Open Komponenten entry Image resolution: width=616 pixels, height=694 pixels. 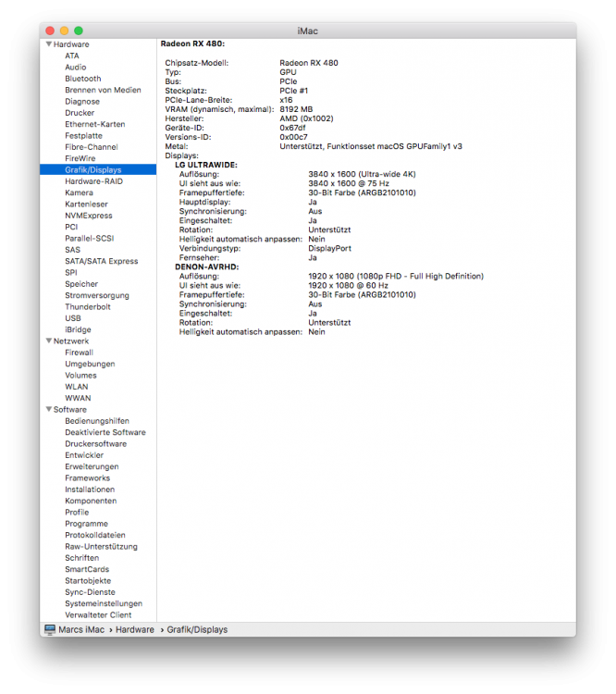[91, 501]
